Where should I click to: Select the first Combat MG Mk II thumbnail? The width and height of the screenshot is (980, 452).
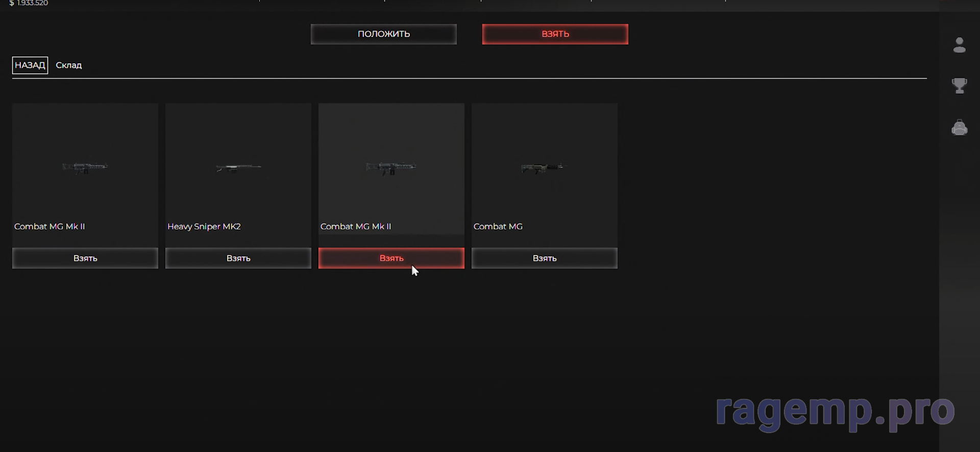coord(85,167)
